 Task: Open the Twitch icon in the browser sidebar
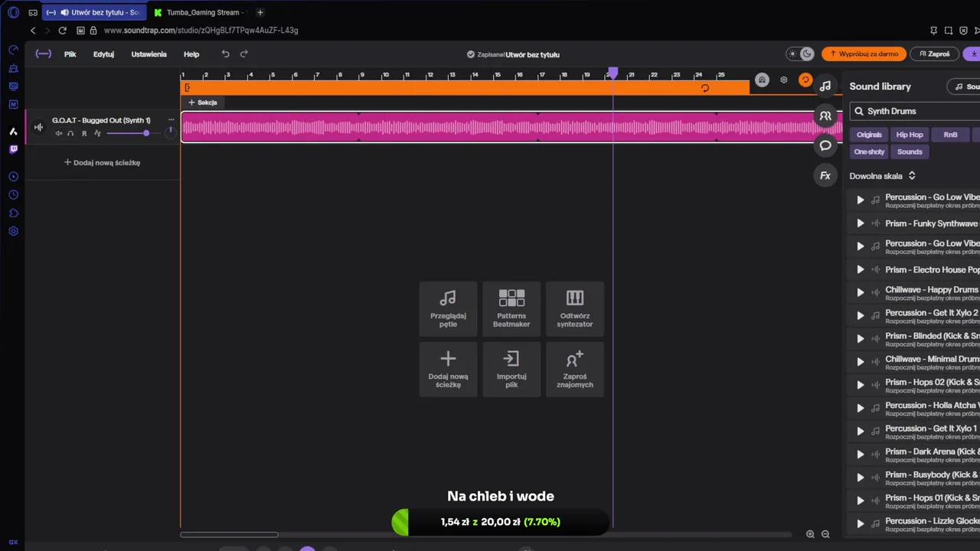[x=13, y=149]
